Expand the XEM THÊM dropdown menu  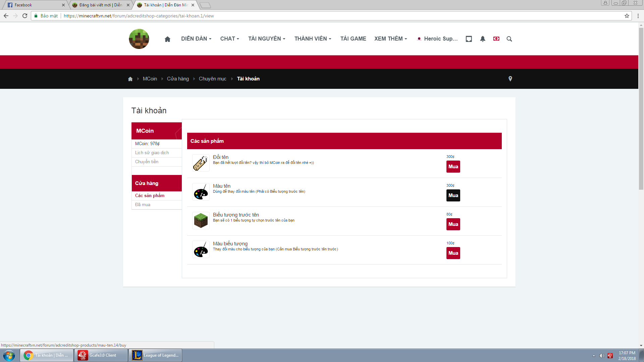(x=391, y=39)
